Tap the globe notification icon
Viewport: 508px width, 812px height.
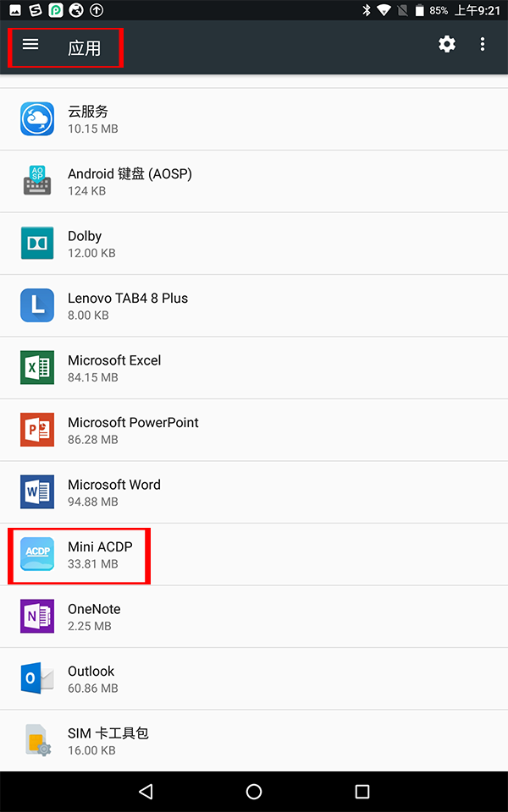(x=76, y=10)
